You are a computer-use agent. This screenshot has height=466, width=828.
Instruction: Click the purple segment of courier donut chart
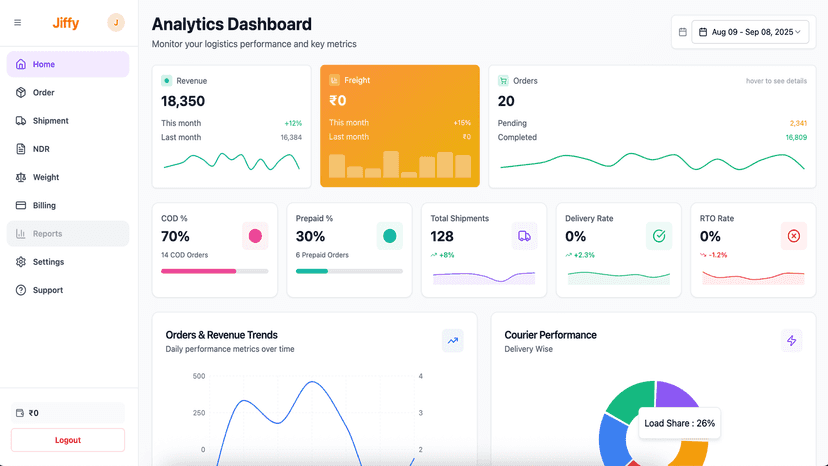(674, 395)
